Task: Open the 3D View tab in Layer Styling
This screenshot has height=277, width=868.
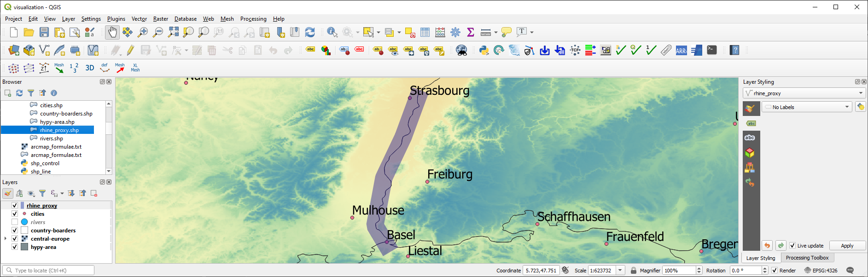Action: tap(750, 152)
